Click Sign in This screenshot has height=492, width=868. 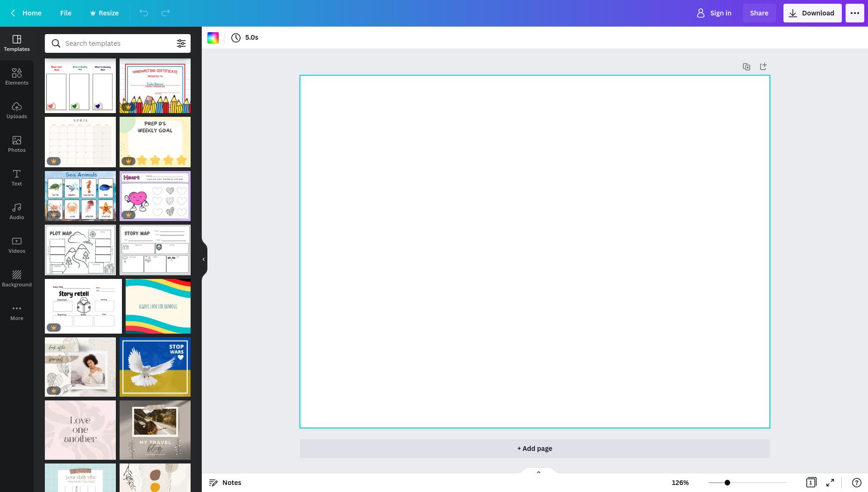(x=714, y=13)
